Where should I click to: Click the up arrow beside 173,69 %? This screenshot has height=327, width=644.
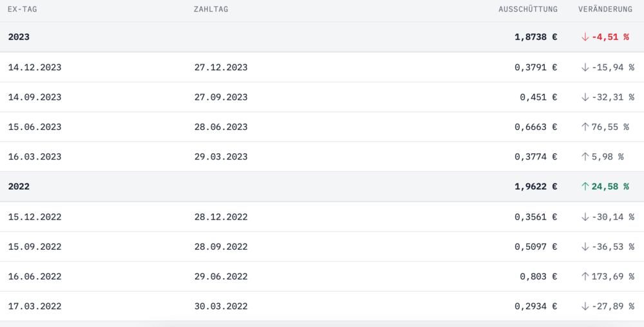click(x=585, y=276)
